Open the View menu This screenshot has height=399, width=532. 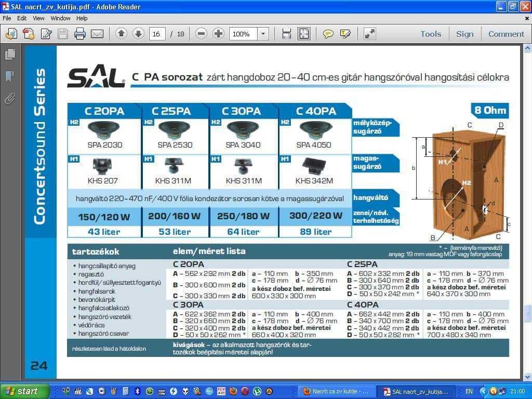point(38,18)
